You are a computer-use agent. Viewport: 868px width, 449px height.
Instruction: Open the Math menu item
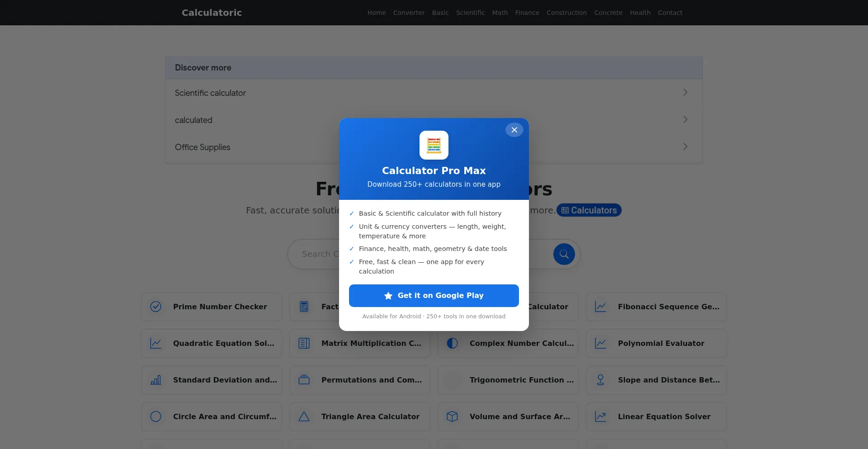[x=500, y=13]
